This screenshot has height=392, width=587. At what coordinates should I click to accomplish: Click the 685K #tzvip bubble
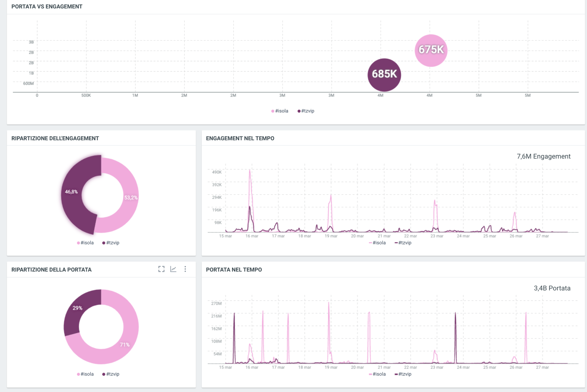(x=384, y=75)
